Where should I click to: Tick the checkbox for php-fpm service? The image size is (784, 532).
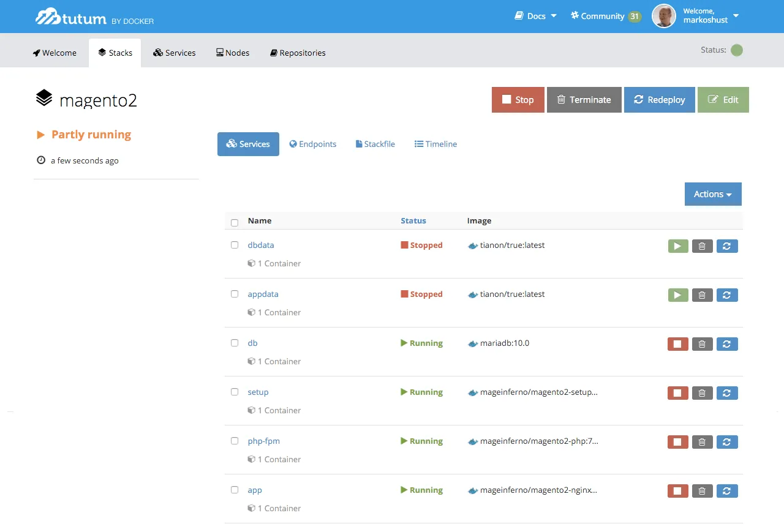pyautogui.click(x=235, y=441)
